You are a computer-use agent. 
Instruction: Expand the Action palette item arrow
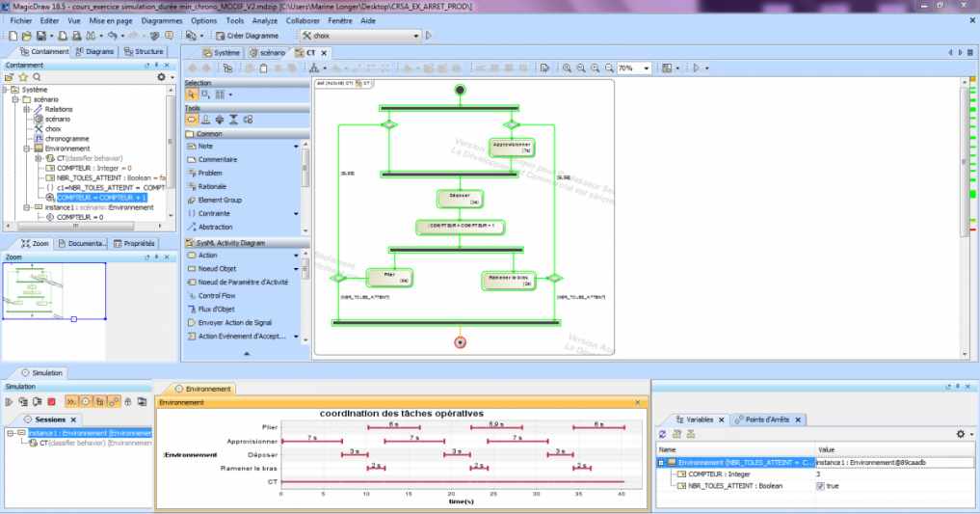point(296,256)
